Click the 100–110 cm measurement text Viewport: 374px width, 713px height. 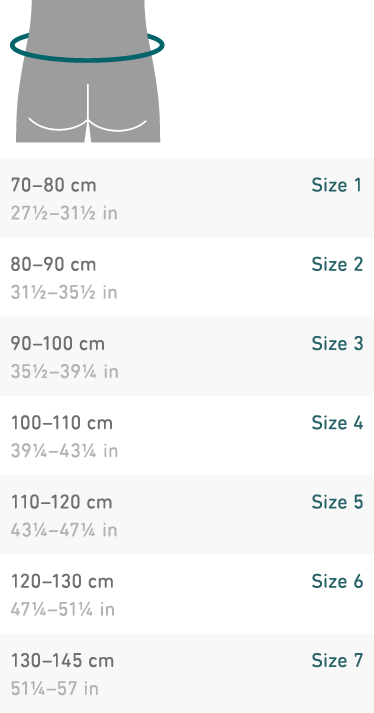tap(61, 423)
